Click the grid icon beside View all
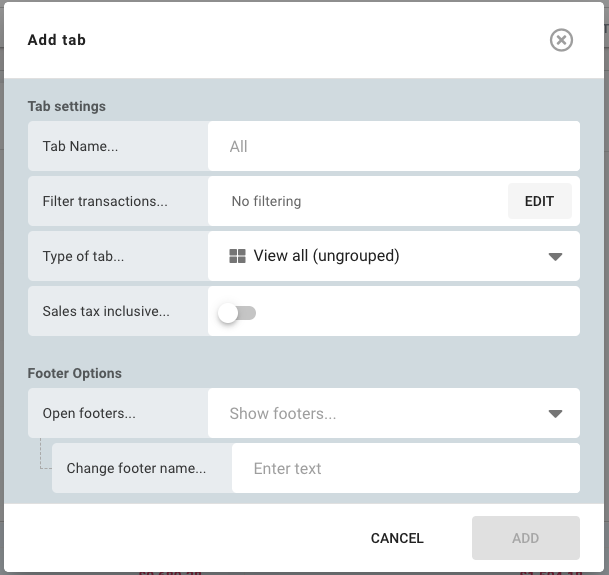This screenshot has width=609, height=575. [x=237, y=256]
